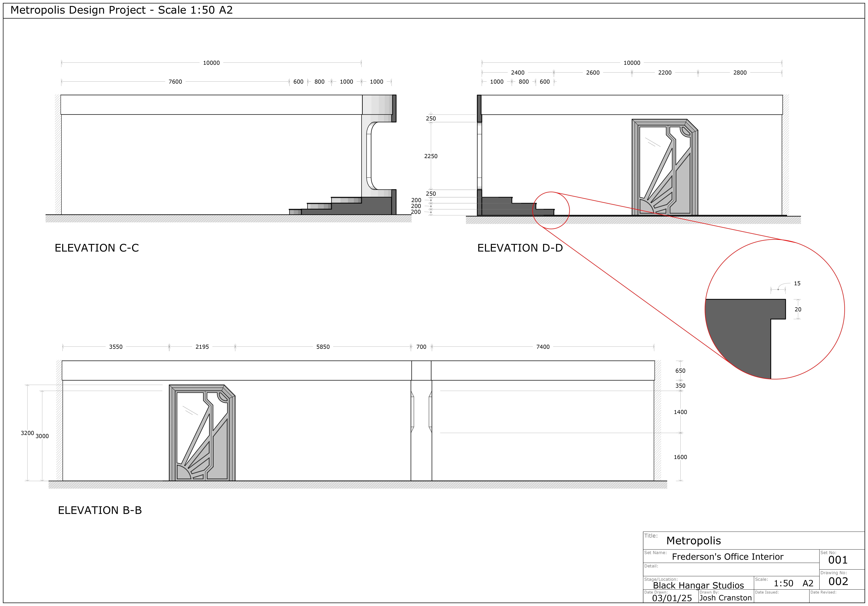Click the drawing number 002

point(838,581)
